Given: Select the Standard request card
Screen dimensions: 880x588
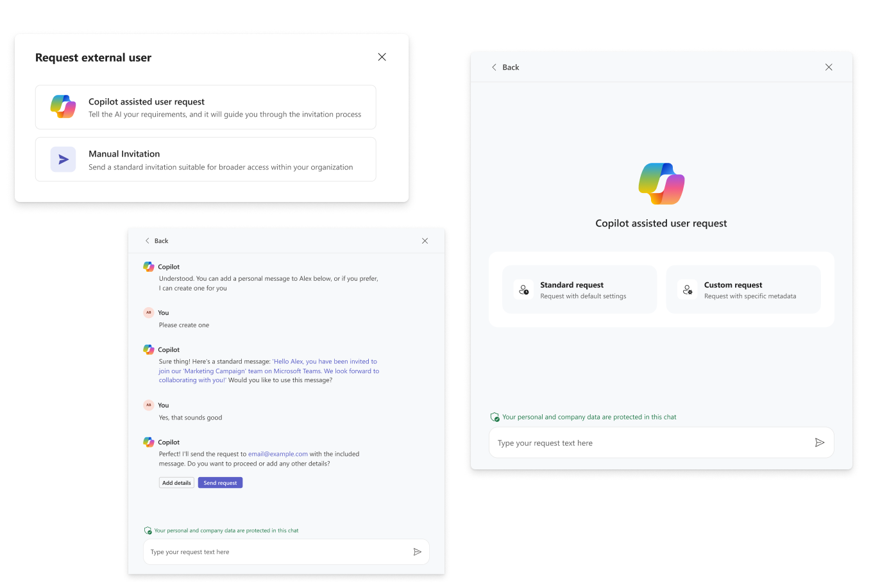Looking at the screenshot, I should [x=579, y=290].
